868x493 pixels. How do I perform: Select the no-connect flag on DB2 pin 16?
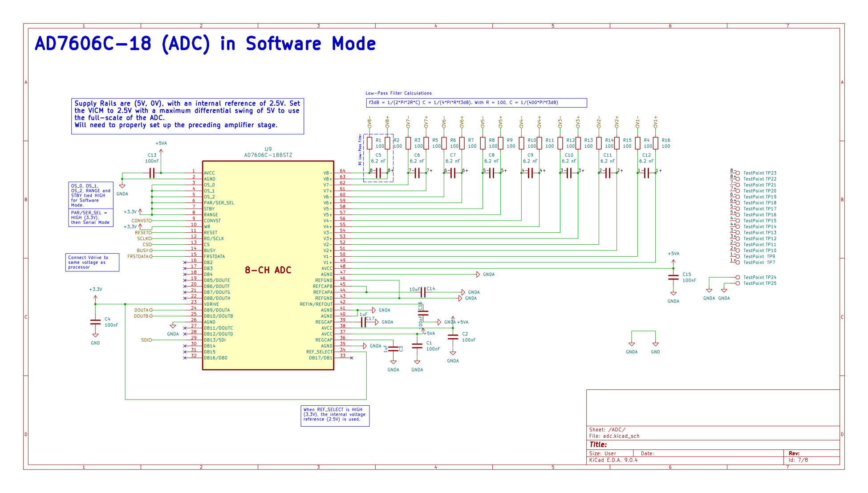[x=185, y=263]
